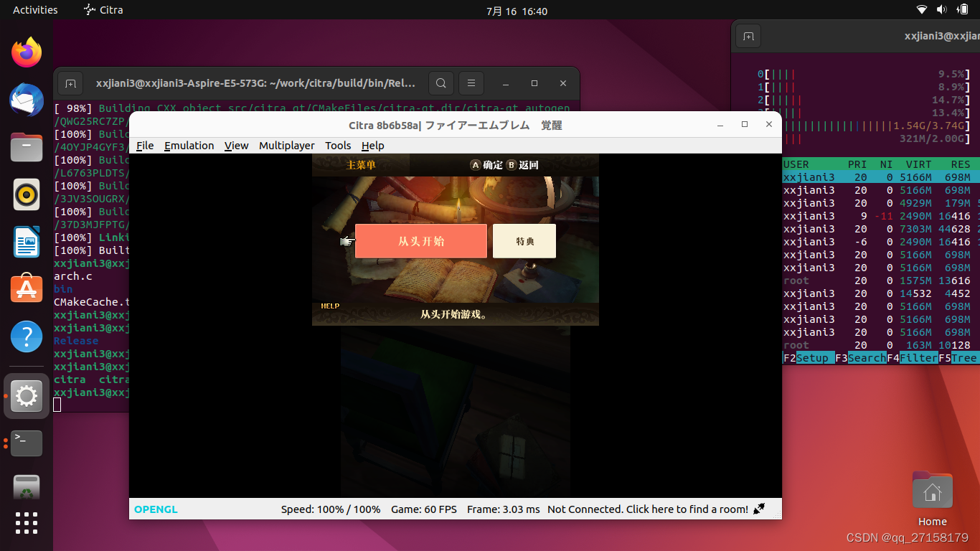Add new tab in htop terminal
Viewport: 980px width, 551px height.
tap(748, 36)
